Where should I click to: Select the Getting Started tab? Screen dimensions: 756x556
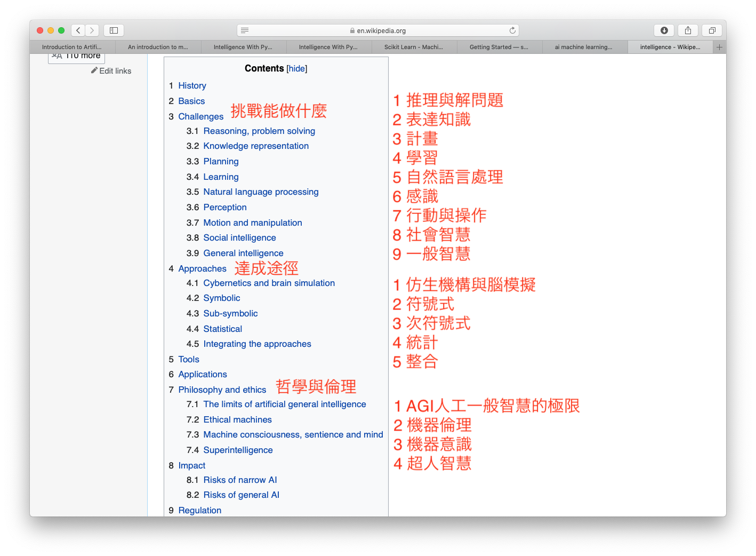[x=499, y=47]
